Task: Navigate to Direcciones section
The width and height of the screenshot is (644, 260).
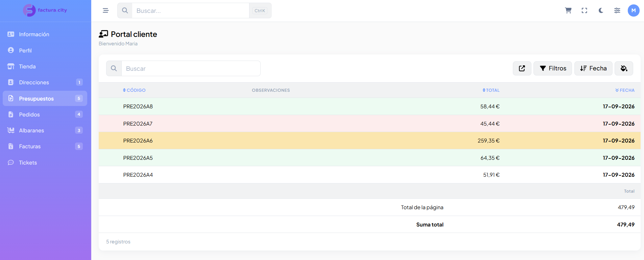Action: 45,82
